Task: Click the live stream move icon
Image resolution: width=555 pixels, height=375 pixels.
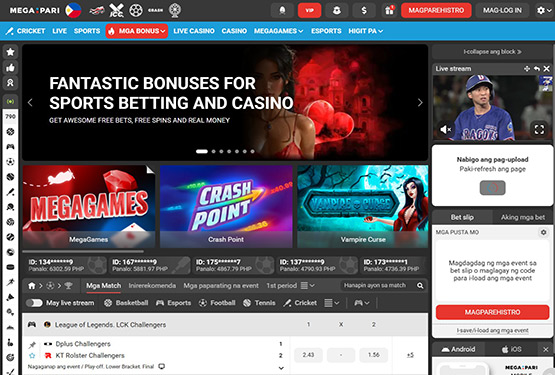Action: click(x=527, y=69)
